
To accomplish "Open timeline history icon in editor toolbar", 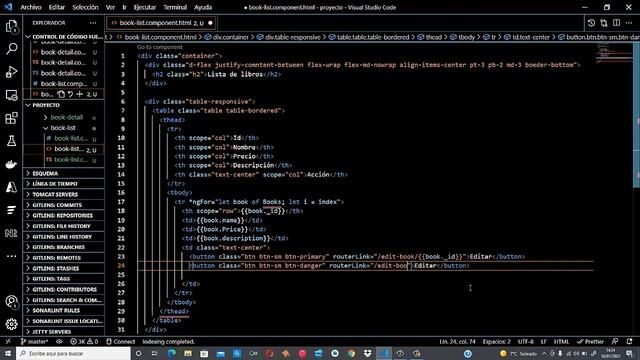I will click(x=591, y=23).
